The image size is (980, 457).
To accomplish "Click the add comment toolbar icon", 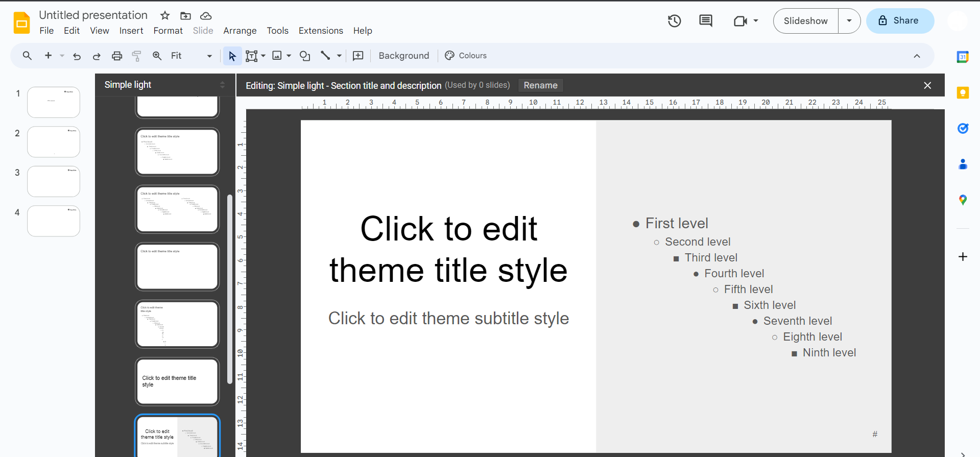I will tap(358, 56).
